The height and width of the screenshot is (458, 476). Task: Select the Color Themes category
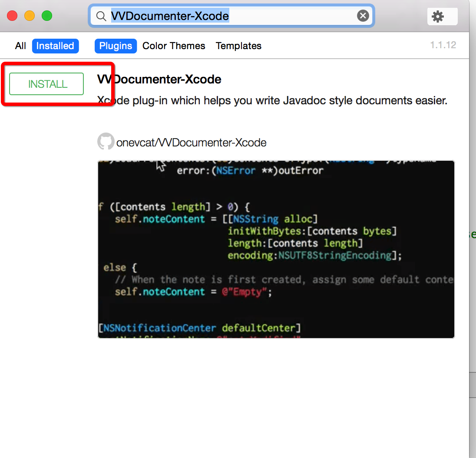coord(174,46)
